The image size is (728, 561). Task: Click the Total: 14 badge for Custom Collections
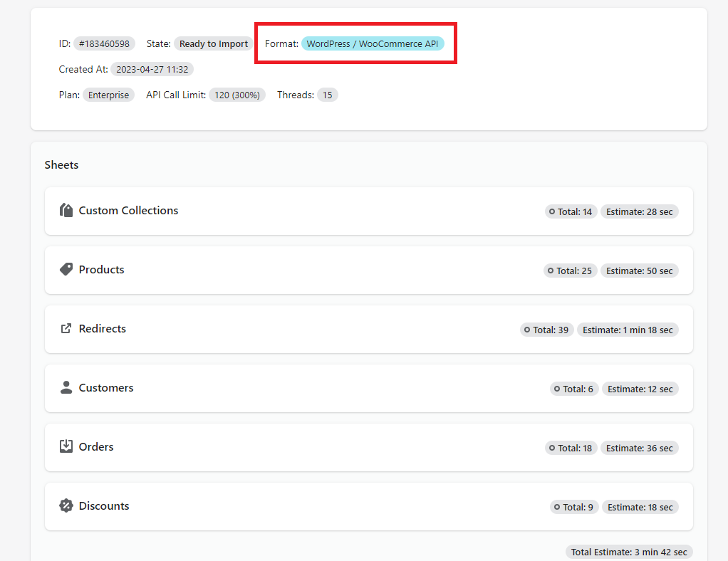(x=571, y=211)
